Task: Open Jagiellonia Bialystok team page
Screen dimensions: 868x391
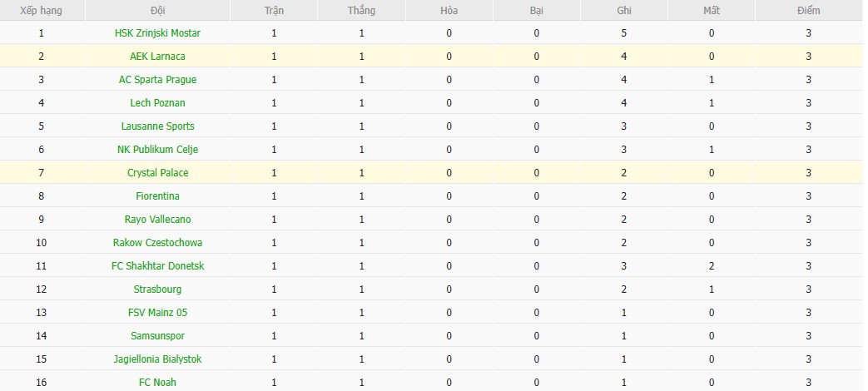Action: pos(157,359)
